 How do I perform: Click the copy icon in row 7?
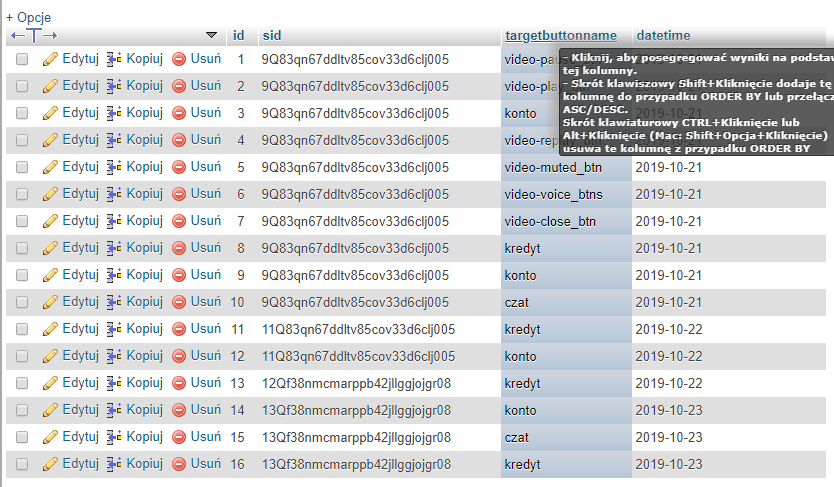pyautogui.click(x=113, y=221)
